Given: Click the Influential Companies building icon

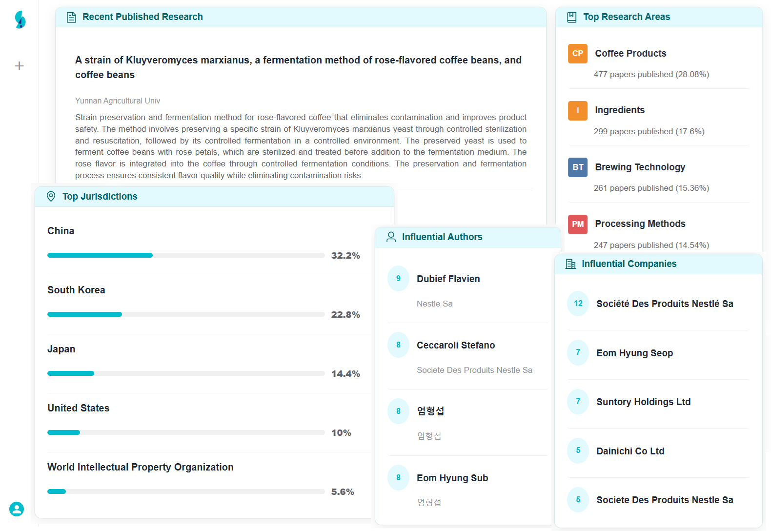Looking at the screenshot, I should tap(570, 264).
